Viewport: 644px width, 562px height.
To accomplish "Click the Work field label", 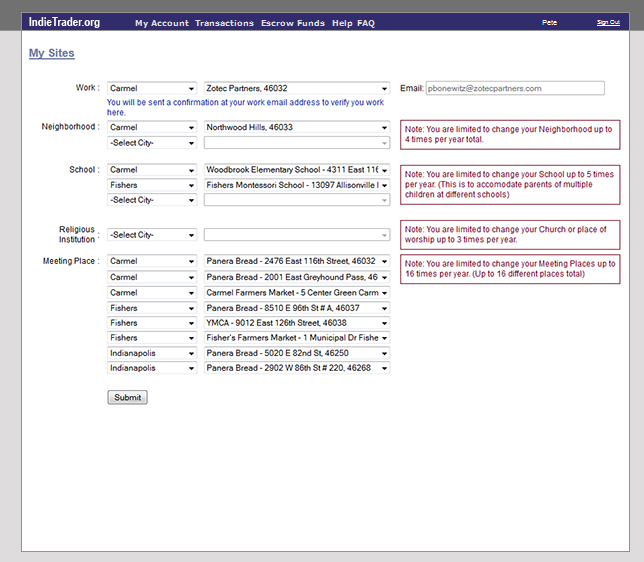I will click(x=87, y=88).
